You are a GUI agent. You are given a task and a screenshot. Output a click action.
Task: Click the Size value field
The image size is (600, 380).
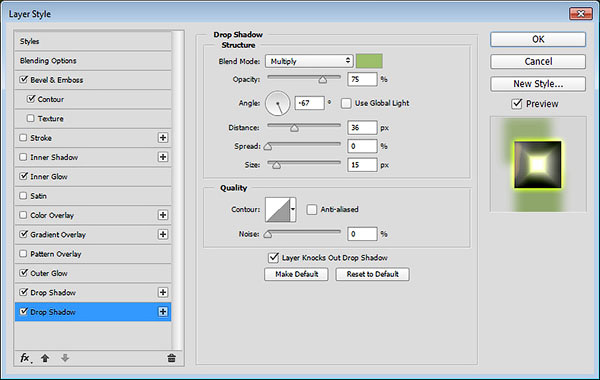pos(362,165)
